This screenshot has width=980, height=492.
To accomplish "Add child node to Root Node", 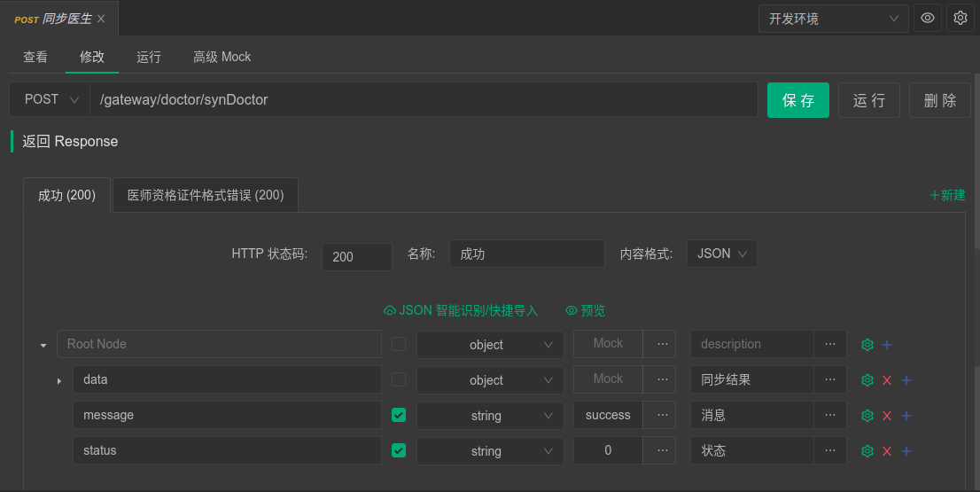I will coord(887,345).
